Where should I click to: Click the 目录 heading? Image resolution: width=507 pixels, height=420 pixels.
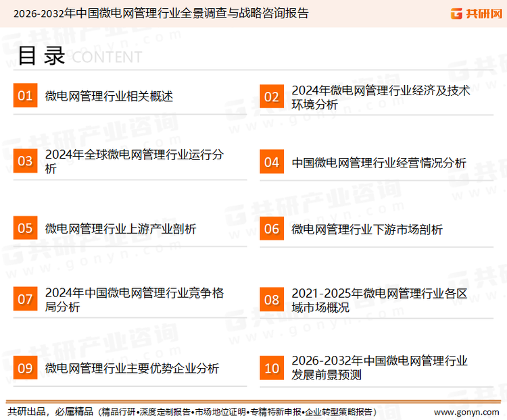click(x=41, y=55)
